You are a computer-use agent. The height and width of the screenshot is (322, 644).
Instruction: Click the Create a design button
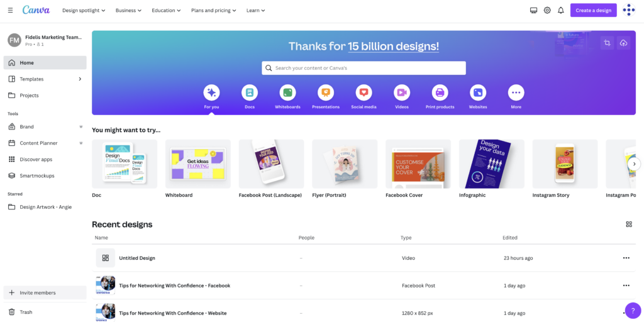(x=593, y=10)
